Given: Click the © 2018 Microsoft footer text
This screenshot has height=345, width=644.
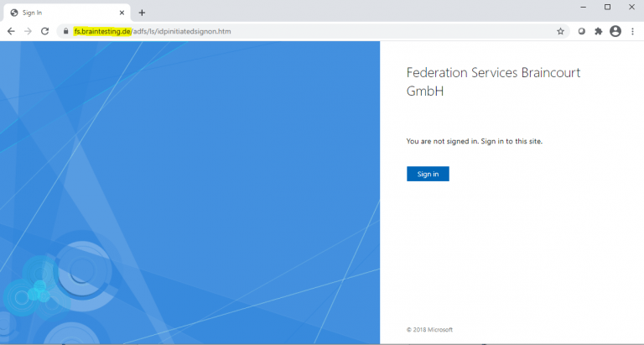Looking at the screenshot, I should coord(429,330).
